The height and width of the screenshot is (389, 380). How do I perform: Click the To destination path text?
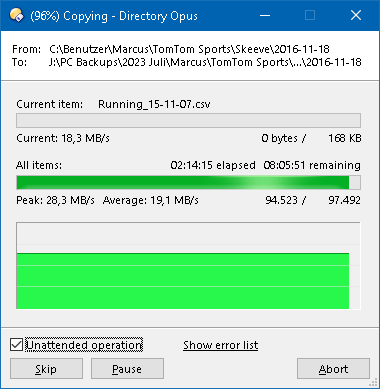pos(205,62)
